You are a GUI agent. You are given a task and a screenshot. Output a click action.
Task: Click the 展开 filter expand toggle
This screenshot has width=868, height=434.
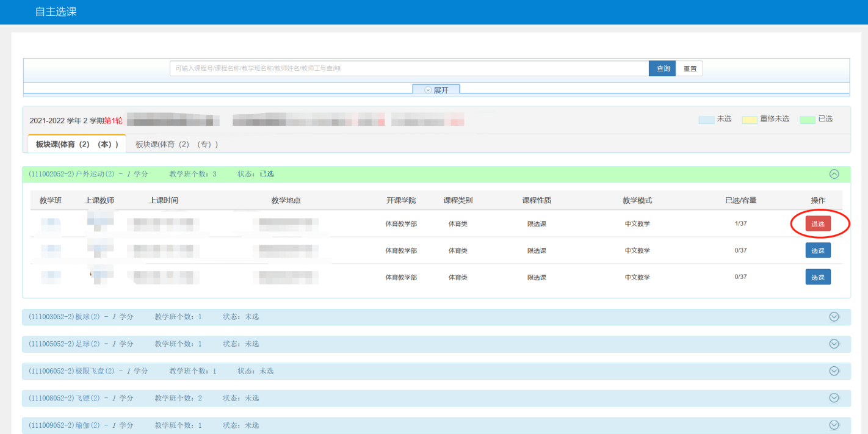436,90
